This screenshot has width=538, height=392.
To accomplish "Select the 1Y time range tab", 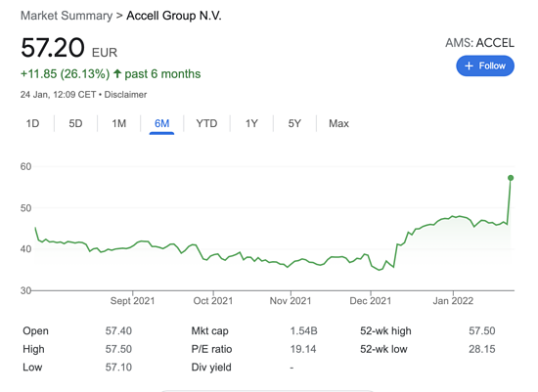I will tap(251, 123).
